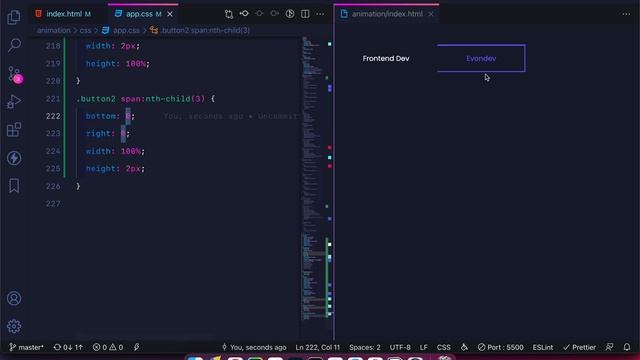Open preview pane More Actions ellipsis
The width and height of the screenshot is (640, 360).
[626, 14]
